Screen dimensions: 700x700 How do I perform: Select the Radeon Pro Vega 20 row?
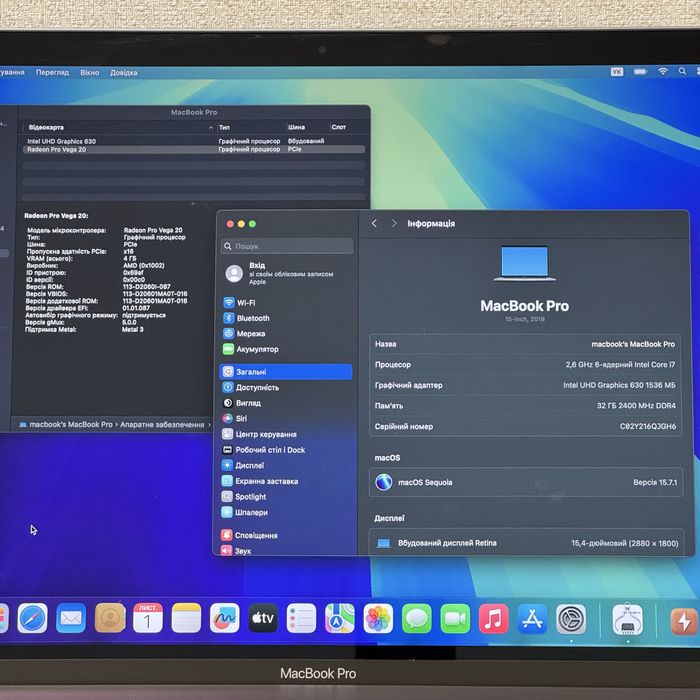[x=194, y=149]
